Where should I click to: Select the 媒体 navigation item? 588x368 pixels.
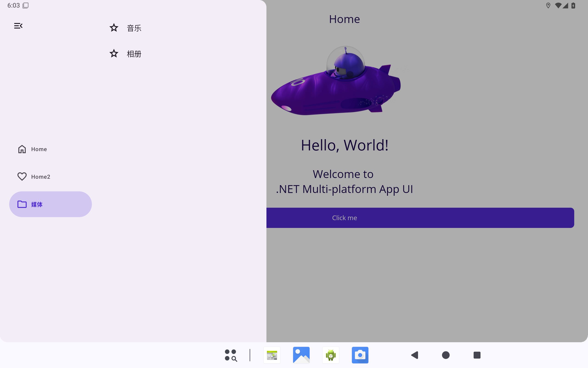51,204
